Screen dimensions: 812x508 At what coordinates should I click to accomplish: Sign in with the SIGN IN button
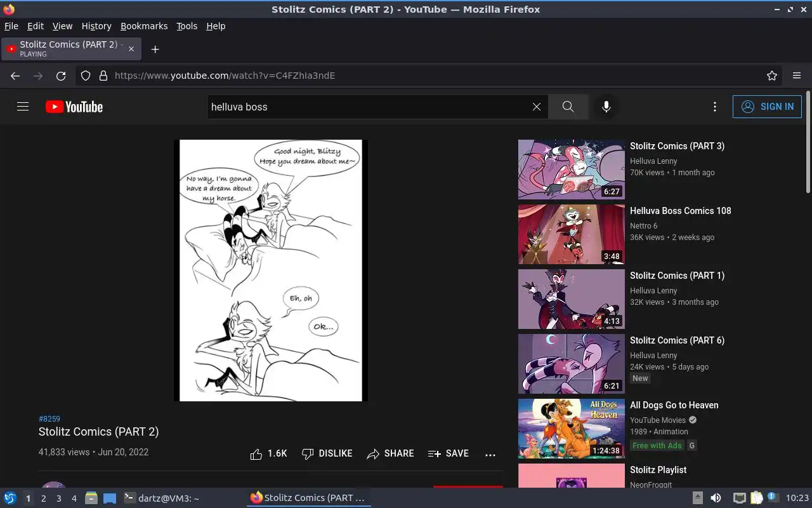(767, 107)
